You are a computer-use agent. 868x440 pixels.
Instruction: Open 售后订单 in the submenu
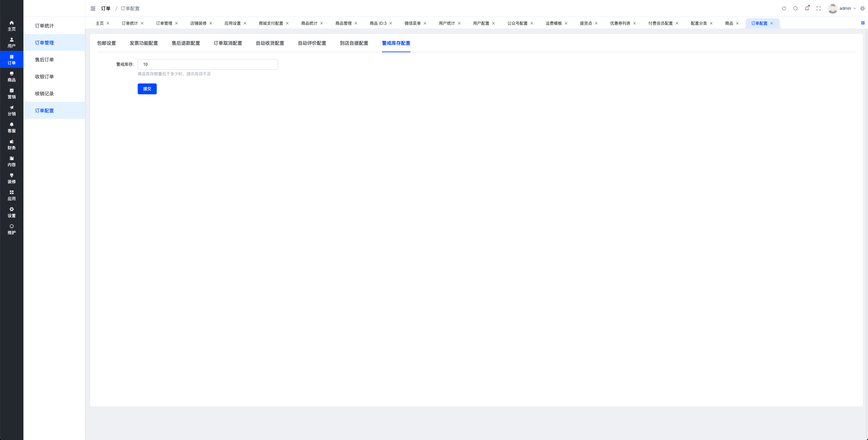coord(54,59)
